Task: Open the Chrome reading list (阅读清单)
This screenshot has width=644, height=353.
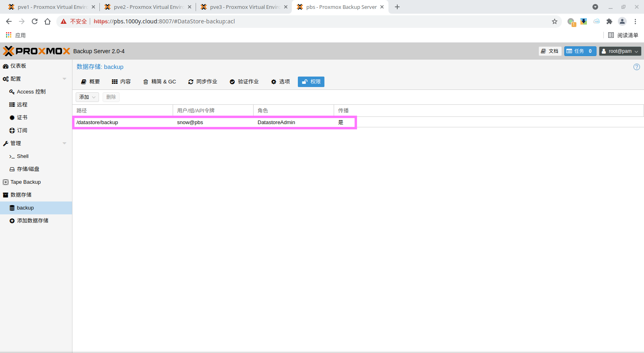Action: click(x=623, y=35)
